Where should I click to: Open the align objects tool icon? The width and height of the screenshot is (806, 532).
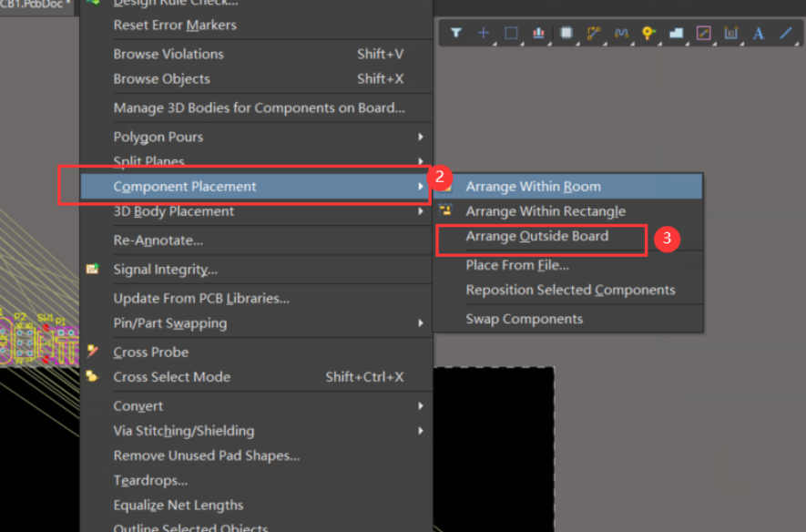[539, 34]
